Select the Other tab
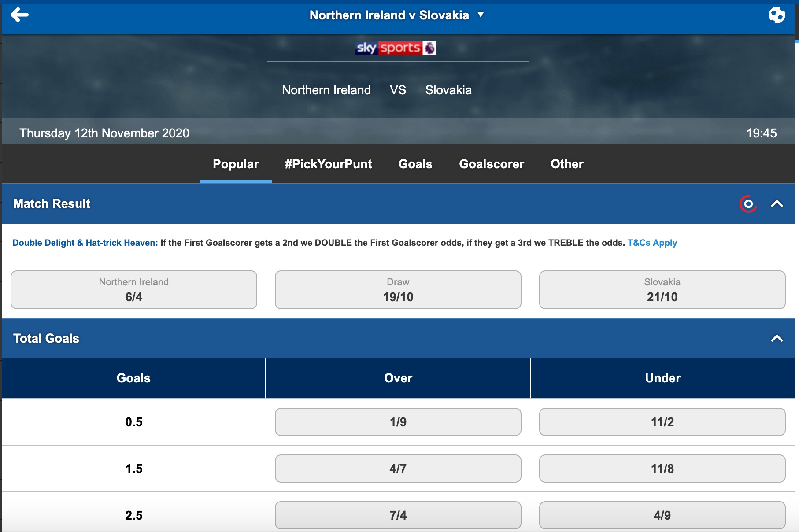This screenshot has width=799, height=532. click(x=567, y=164)
